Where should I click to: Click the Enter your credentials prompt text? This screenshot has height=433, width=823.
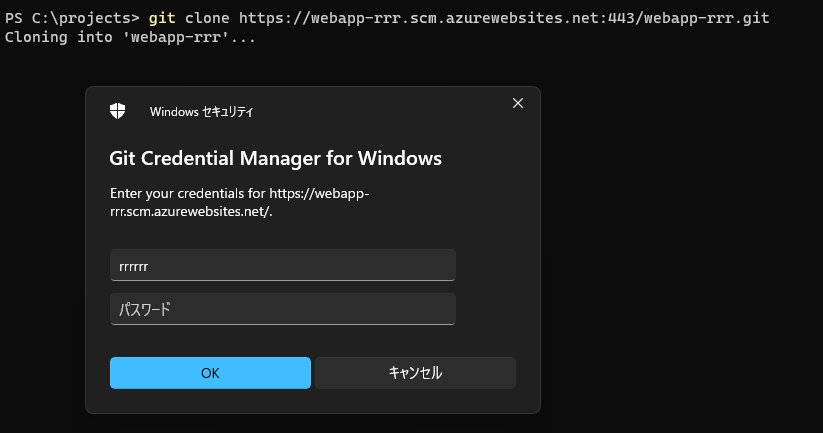(x=240, y=193)
